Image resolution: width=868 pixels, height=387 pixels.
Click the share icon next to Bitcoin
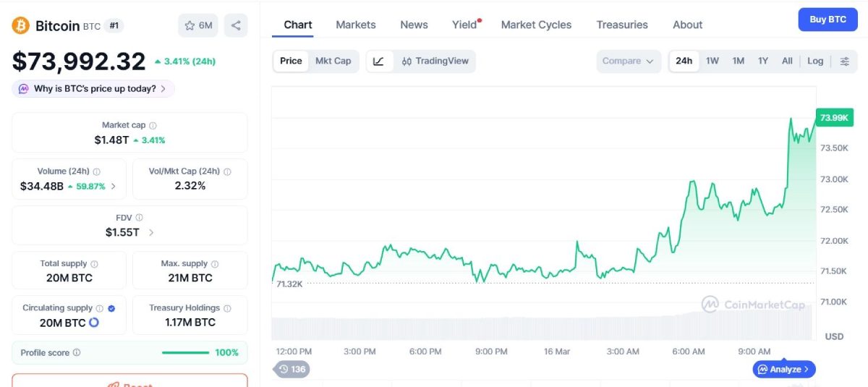click(236, 25)
